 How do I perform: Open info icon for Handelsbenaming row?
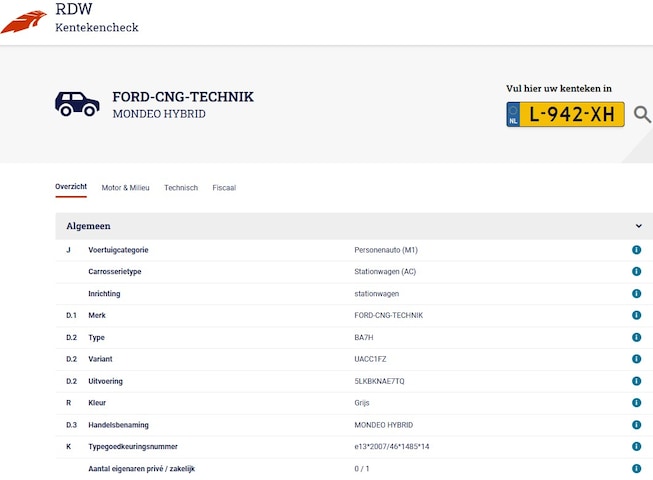coord(636,425)
